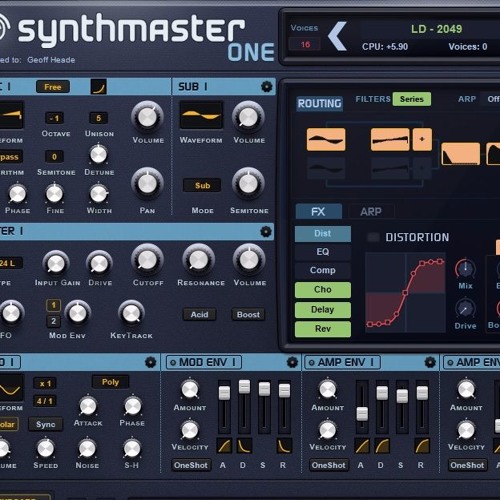Screen dimensions: 500x500
Task: Select the Cho effect slot
Action: (x=323, y=289)
